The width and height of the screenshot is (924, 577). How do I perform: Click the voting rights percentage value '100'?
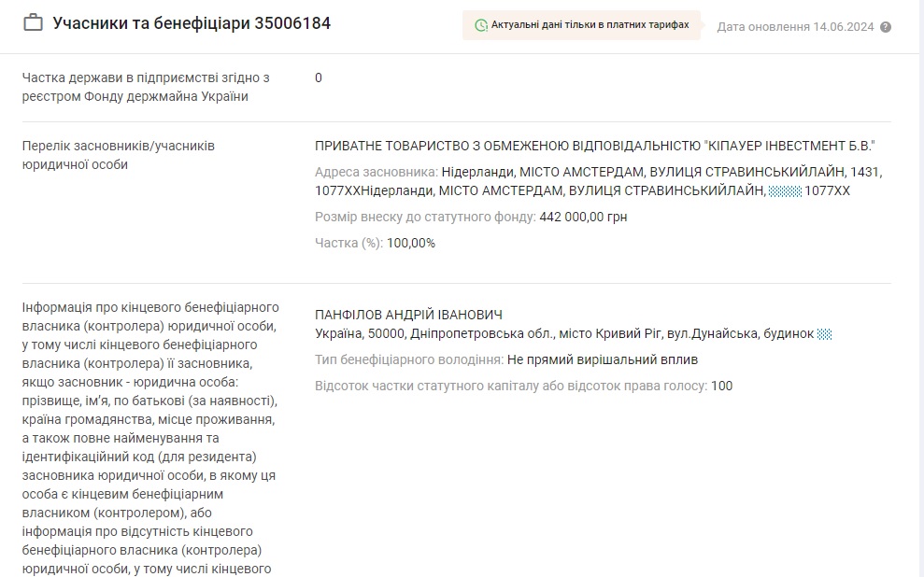(x=721, y=386)
